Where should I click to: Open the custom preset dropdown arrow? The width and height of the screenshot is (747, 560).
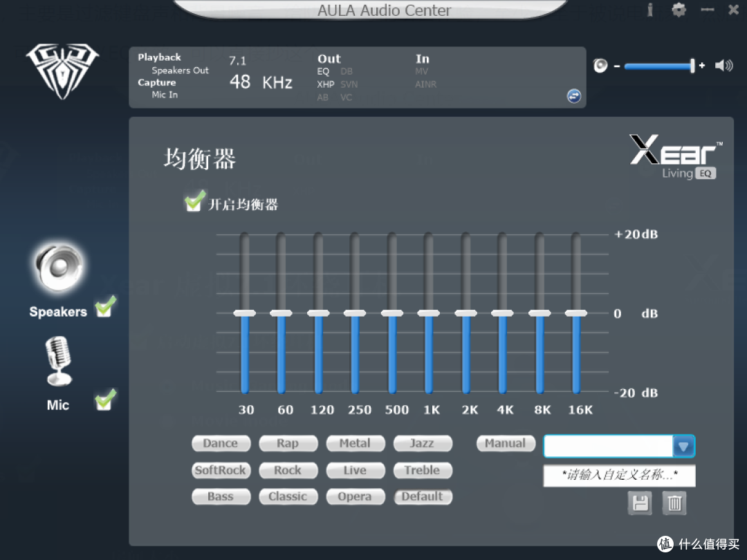683,447
